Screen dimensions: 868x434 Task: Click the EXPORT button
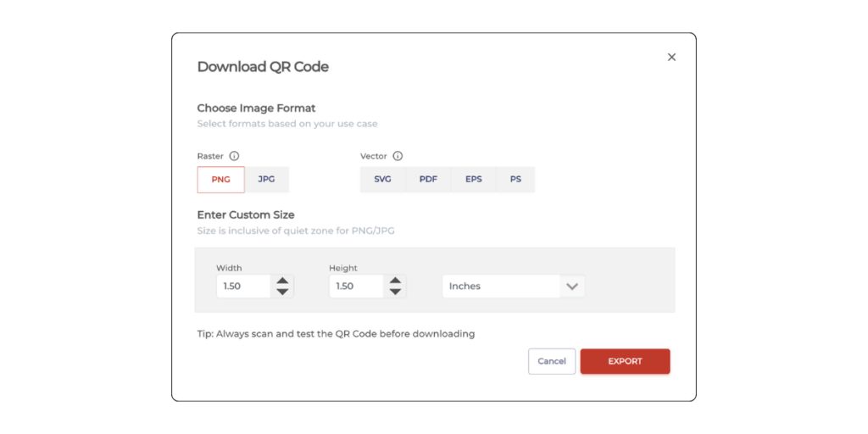[625, 361]
